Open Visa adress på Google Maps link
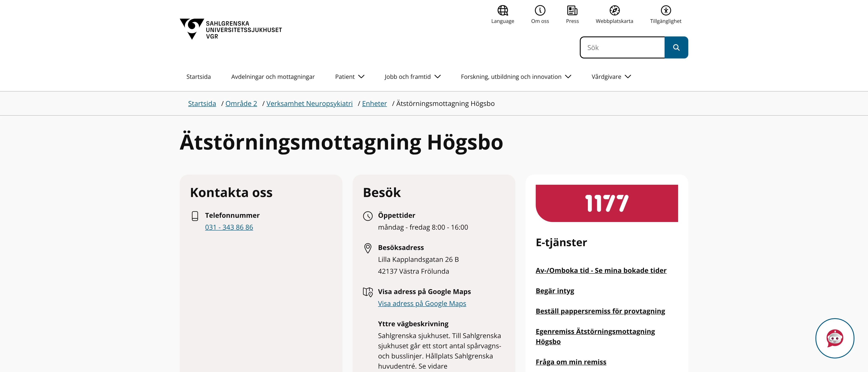The height and width of the screenshot is (372, 868). point(422,304)
